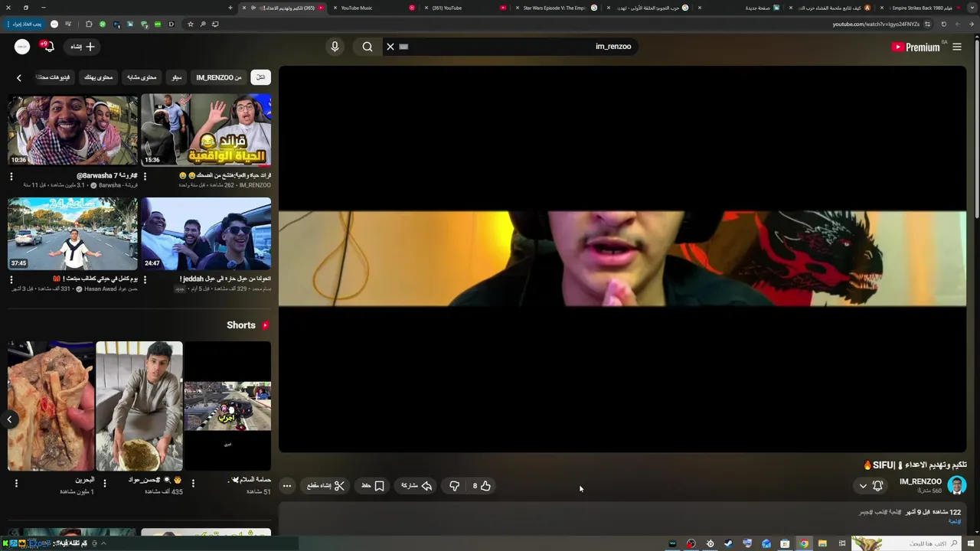Like the video thumbs up button
This screenshot has width=980, height=551.
click(481, 486)
